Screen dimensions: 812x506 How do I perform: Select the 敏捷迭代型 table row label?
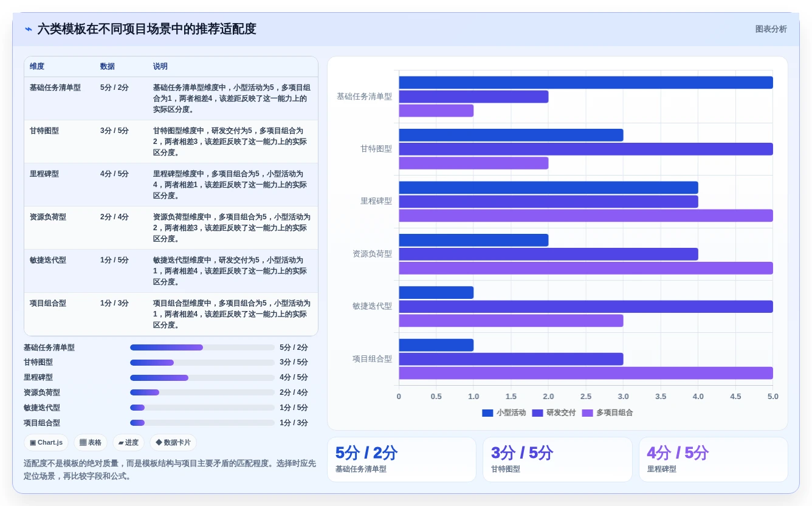[48, 260]
